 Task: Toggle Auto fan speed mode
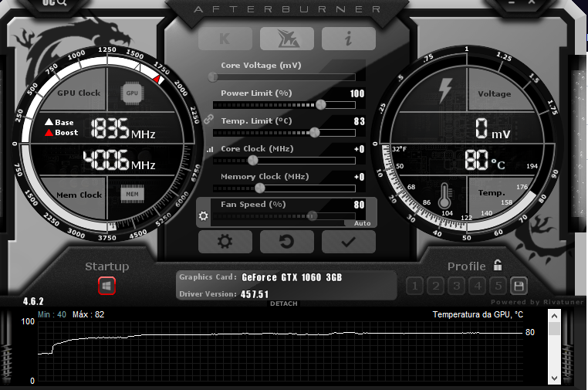point(362,223)
